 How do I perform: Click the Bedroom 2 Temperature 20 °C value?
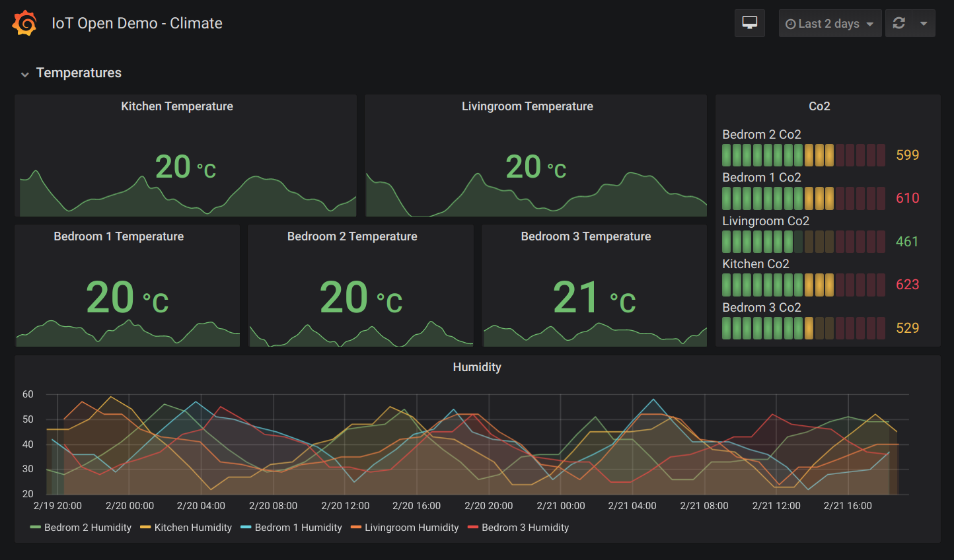pos(361,298)
